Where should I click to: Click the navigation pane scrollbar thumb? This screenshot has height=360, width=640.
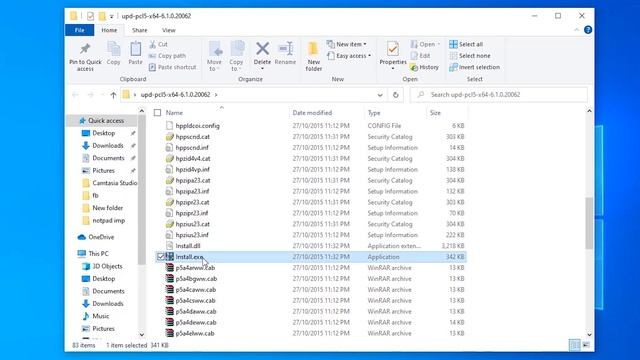(142, 190)
